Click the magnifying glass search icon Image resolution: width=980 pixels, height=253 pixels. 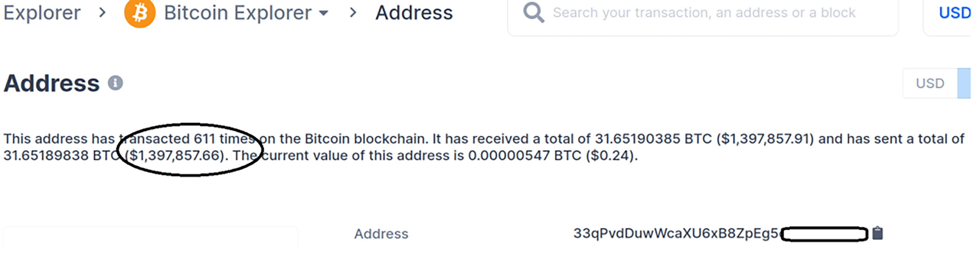pos(533,13)
